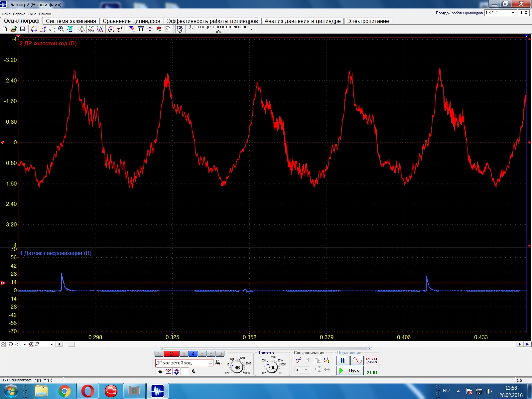Select the hand pan tool
This screenshot has height=399, width=532.
52,29
